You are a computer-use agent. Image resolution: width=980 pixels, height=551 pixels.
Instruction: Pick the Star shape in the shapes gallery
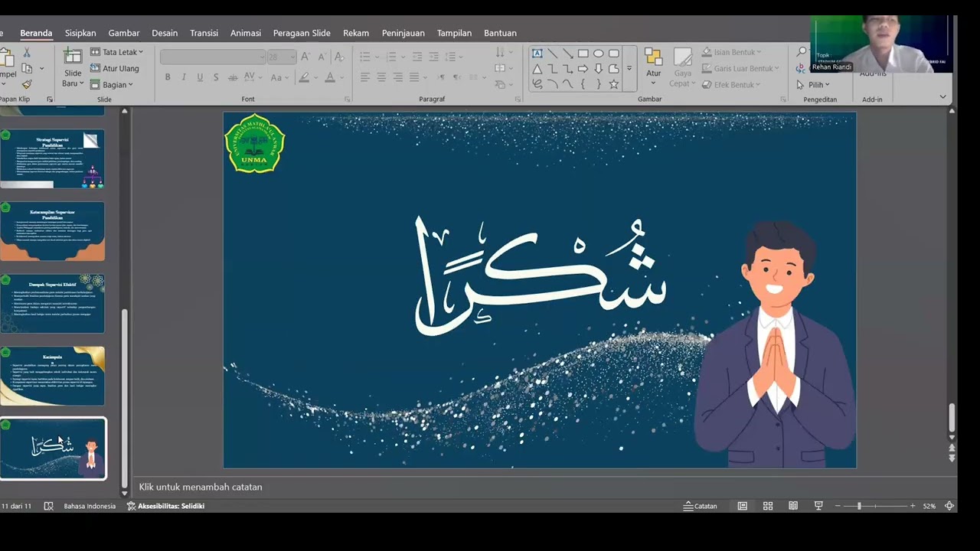tap(614, 84)
